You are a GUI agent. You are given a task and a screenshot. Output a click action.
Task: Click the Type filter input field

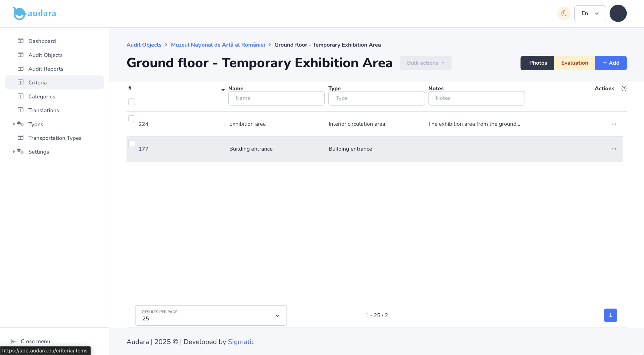[376, 98]
